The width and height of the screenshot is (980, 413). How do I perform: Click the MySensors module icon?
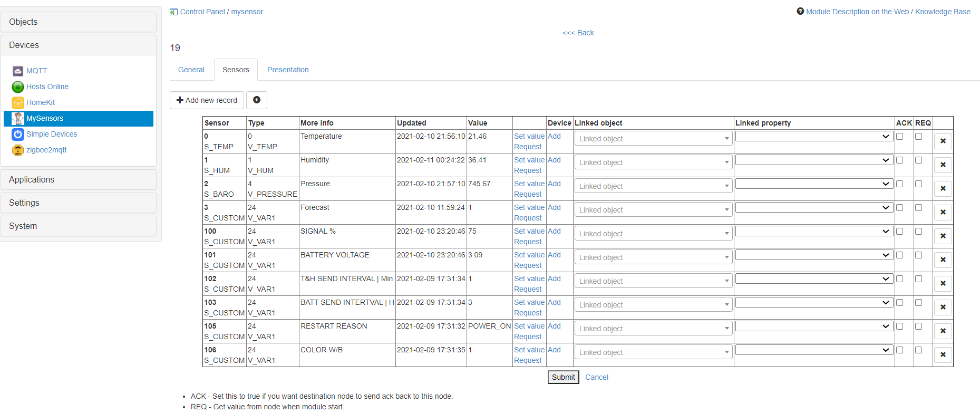[x=18, y=118]
